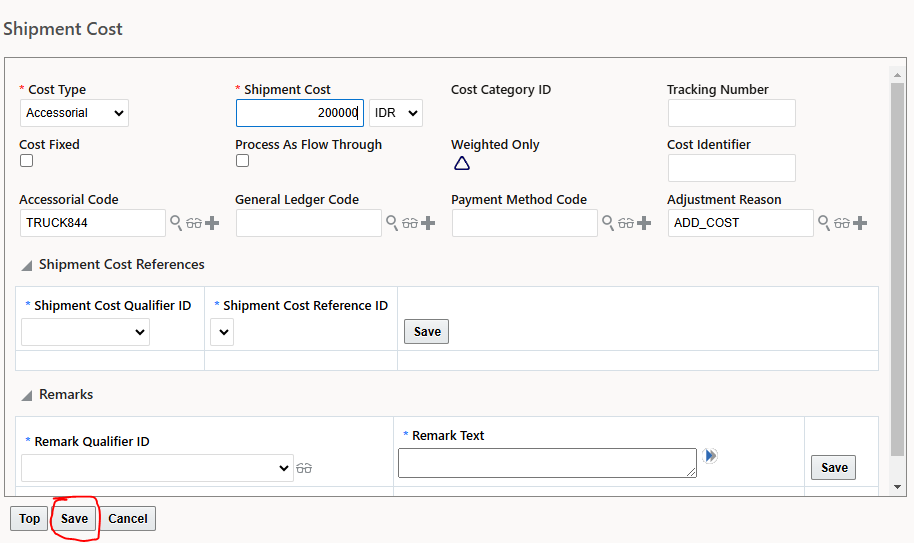Image resolution: width=914 pixels, height=543 pixels.
Task: Focus the Payment Method Code field
Action: pos(525,223)
